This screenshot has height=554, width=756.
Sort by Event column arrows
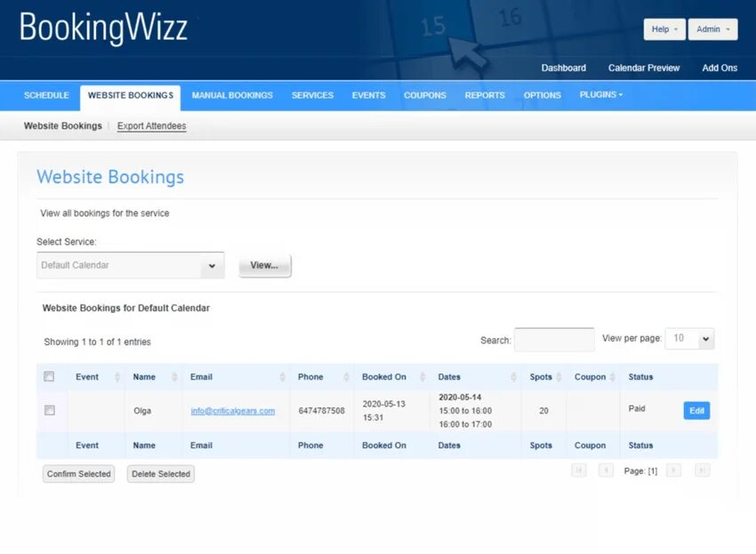tap(117, 377)
